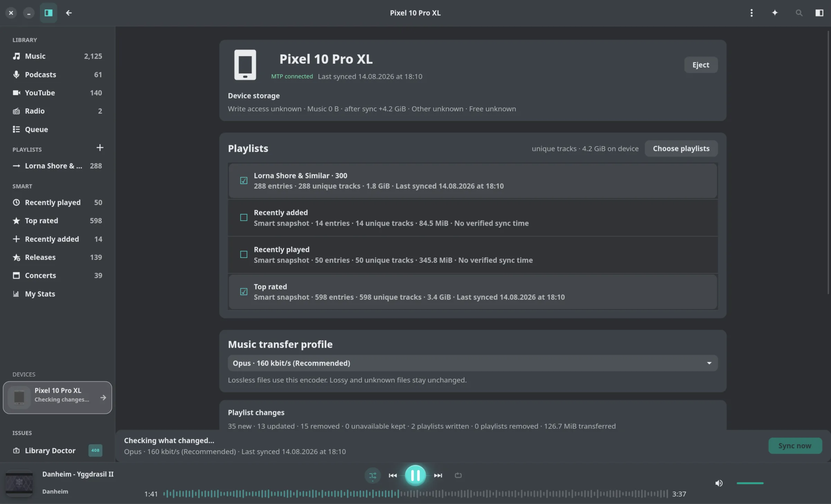Click Sync now button
The height and width of the screenshot is (504, 831).
tap(795, 446)
